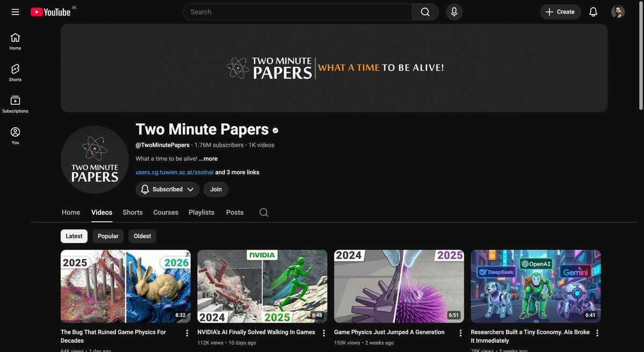Go to Home in sidebar
644x352 pixels.
pos(15,41)
